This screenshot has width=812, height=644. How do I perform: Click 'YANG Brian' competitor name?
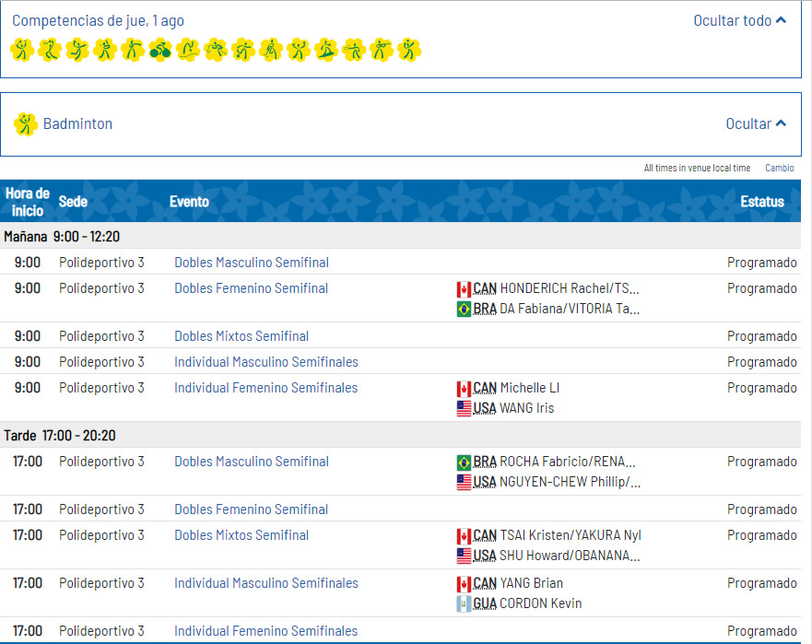531,583
